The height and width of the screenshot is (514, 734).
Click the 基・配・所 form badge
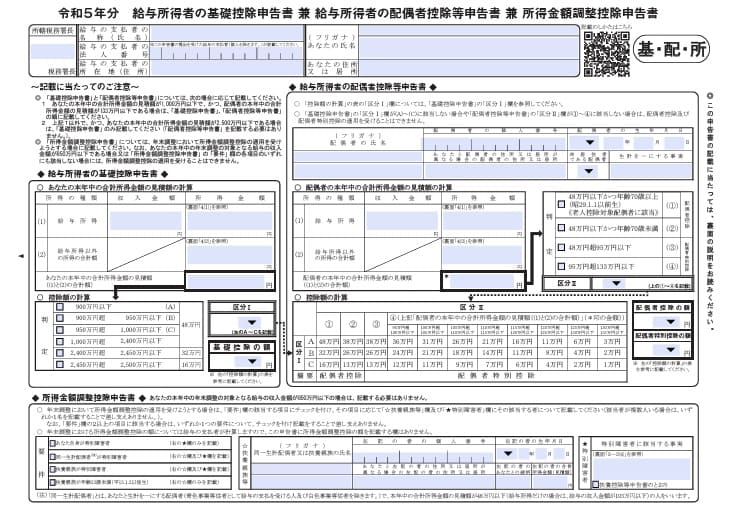click(x=671, y=49)
